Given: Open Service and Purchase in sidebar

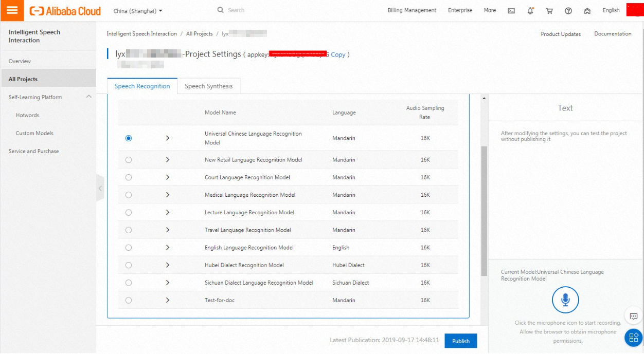Looking at the screenshot, I should pos(33,151).
